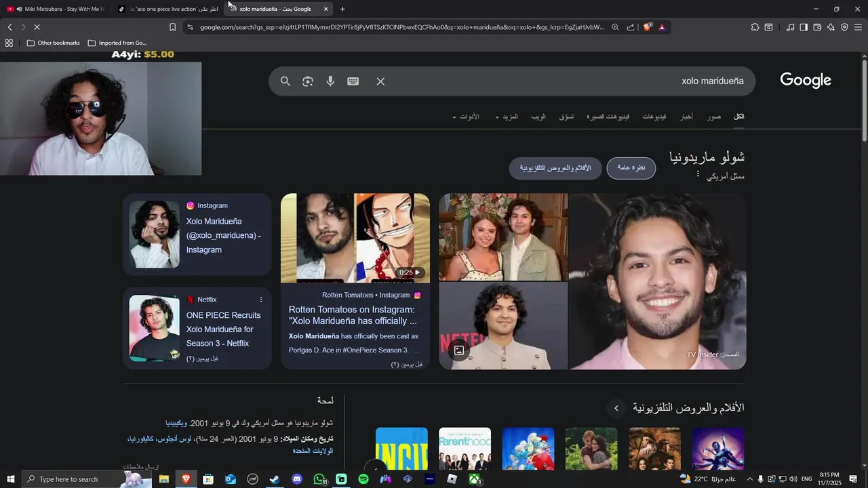
Task: Clear the search query with the X icon
Action: (x=380, y=81)
